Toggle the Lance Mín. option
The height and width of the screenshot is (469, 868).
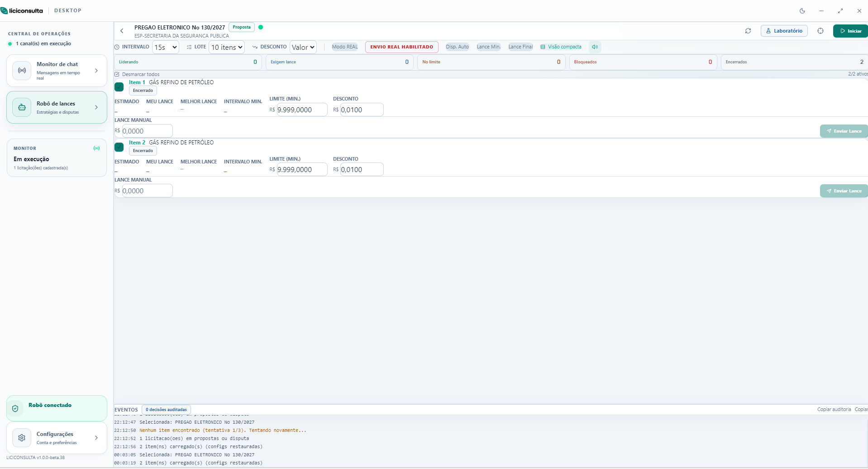489,47
